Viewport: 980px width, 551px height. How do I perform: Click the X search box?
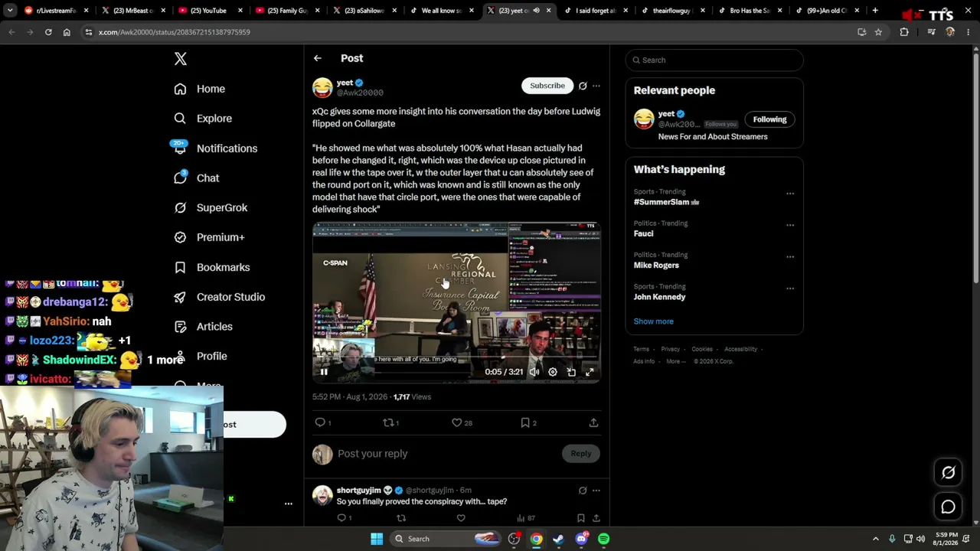pyautogui.click(x=714, y=60)
